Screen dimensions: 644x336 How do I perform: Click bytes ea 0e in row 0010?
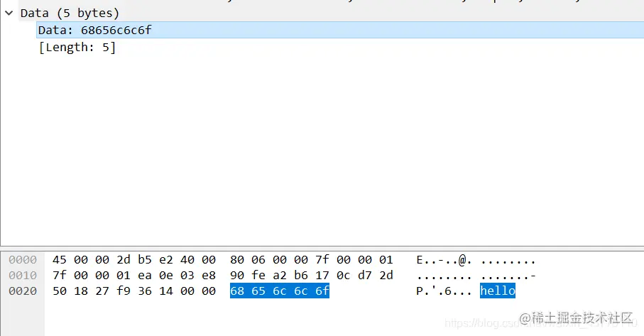point(155,276)
